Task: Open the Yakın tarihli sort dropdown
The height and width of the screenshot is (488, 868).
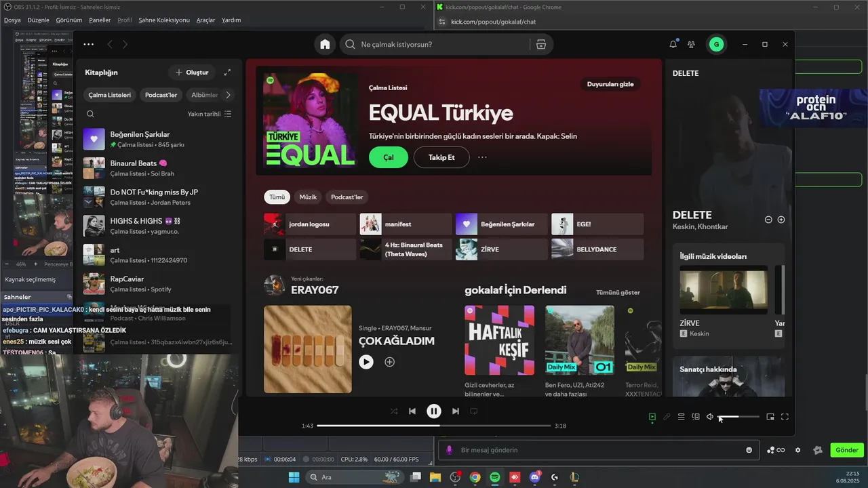Action: coord(210,114)
